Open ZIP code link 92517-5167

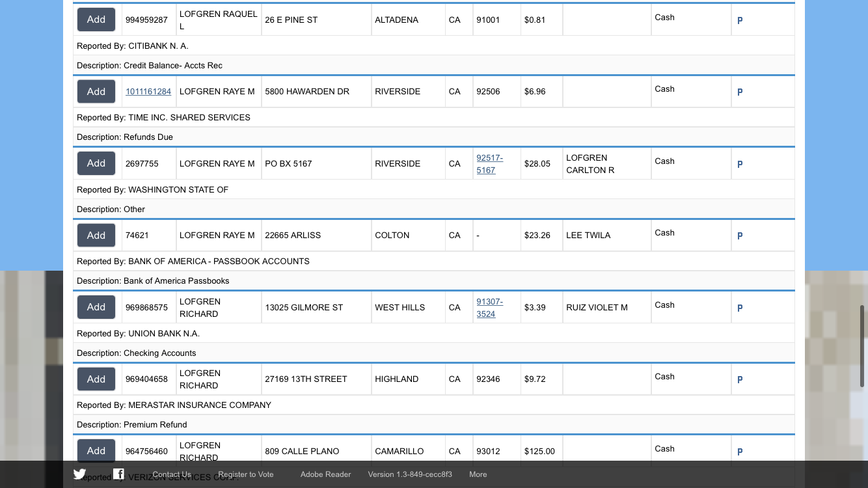pyautogui.click(x=490, y=164)
